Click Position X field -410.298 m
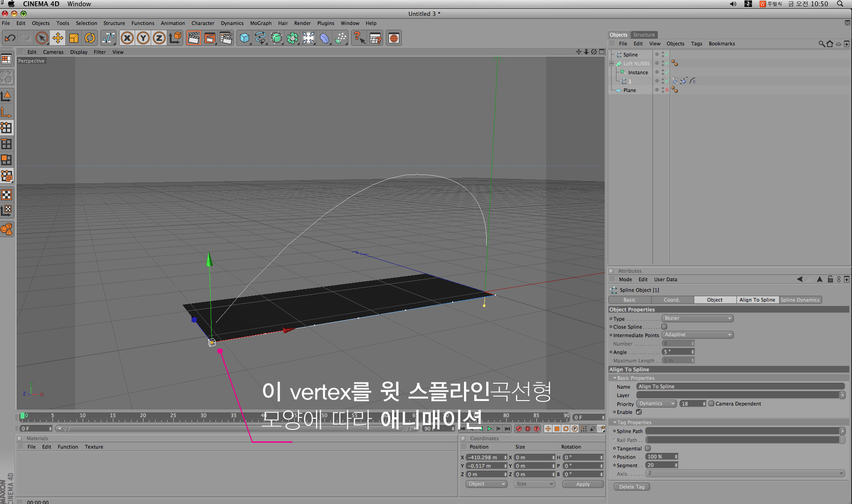The image size is (852, 504). 486,457
